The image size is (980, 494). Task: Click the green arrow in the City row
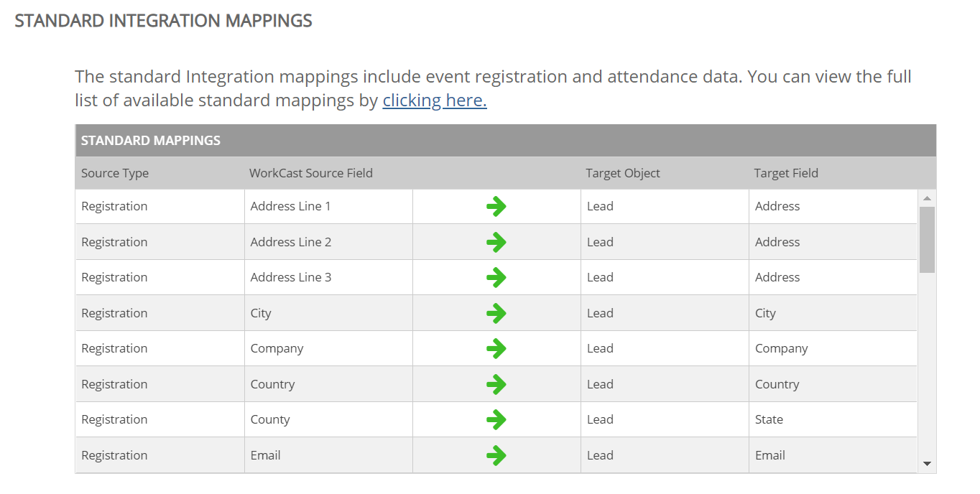(496, 313)
